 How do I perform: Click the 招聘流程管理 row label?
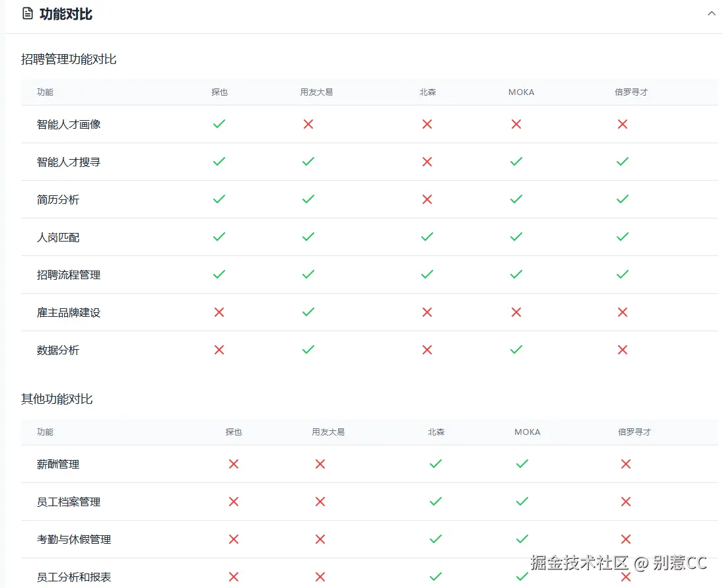(69, 275)
